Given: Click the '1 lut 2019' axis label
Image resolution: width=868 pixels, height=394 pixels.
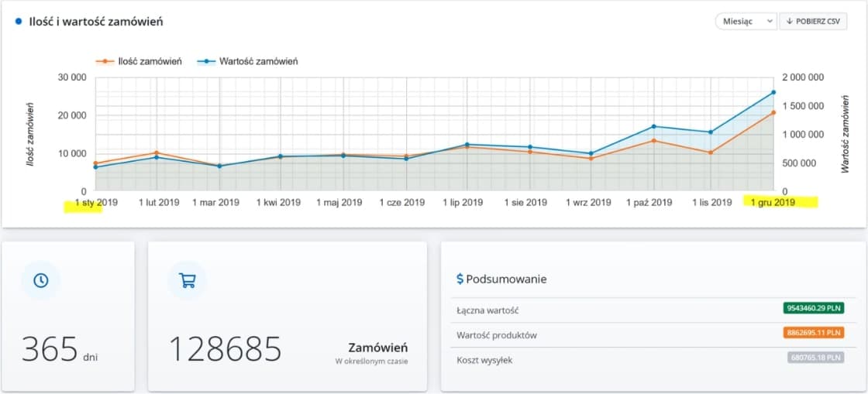Looking at the screenshot, I should click(x=158, y=203).
